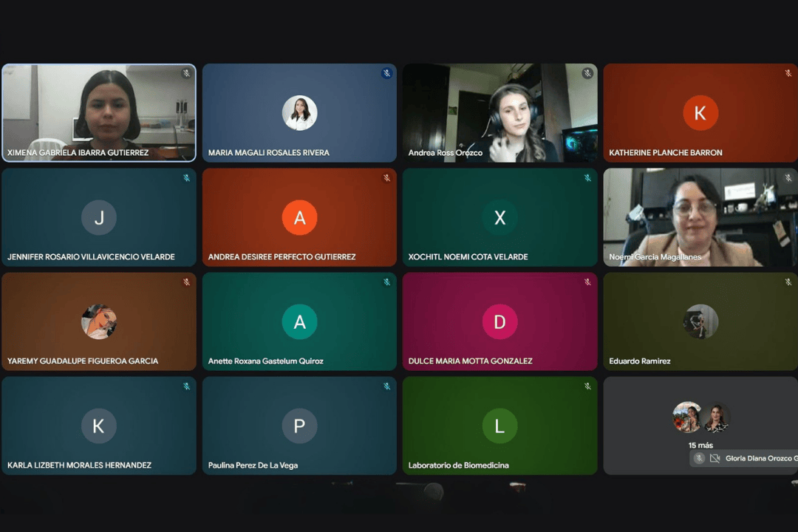This screenshot has width=798, height=532.
Task: Click the Anette Roxana Gastelum Quiroz name
Action: (x=265, y=361)
